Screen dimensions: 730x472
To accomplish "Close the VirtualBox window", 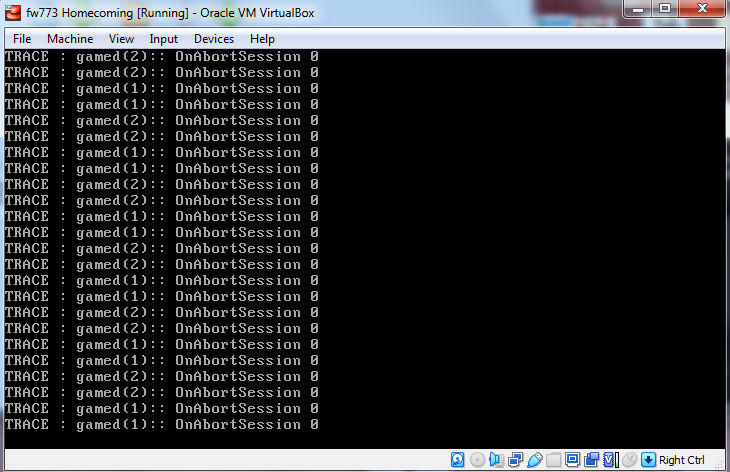I will [702, 9].
